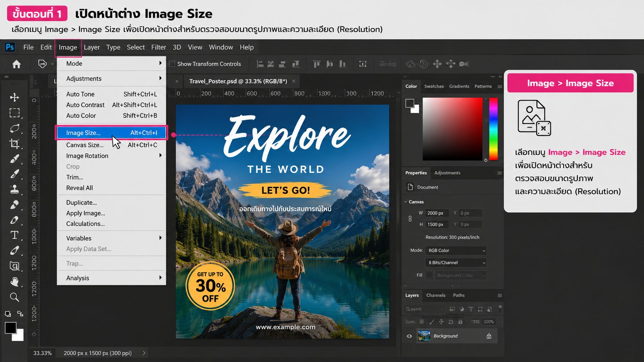Switch to the Swatches tab
This screenshot has width=644, height=362.
[434, 87]
